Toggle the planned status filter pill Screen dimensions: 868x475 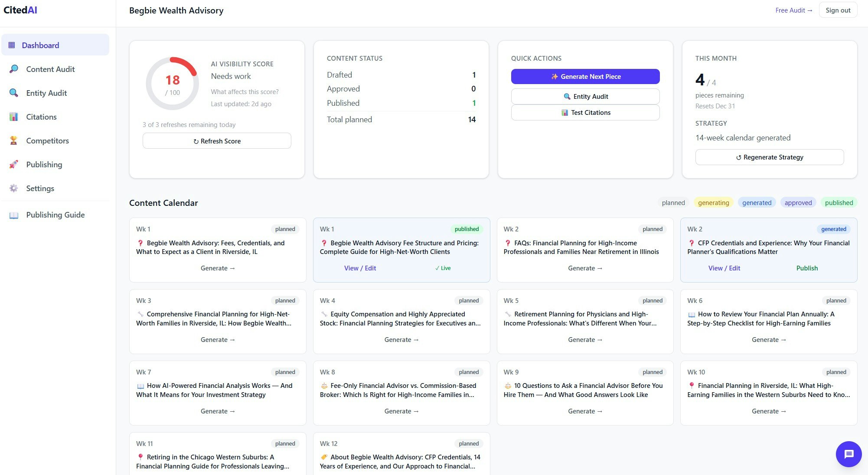[x=673, y=202]
